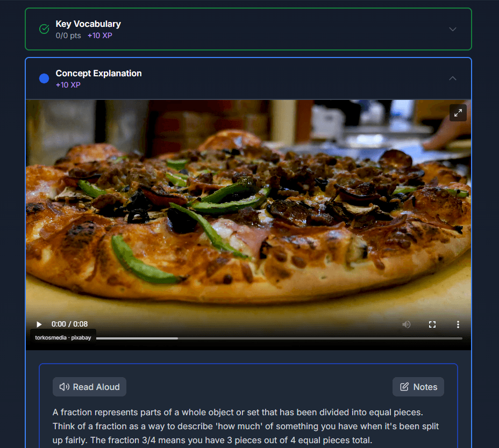Click the +10 XP label under Concept Explanation
Screen dimensions: 499x448
68,85
